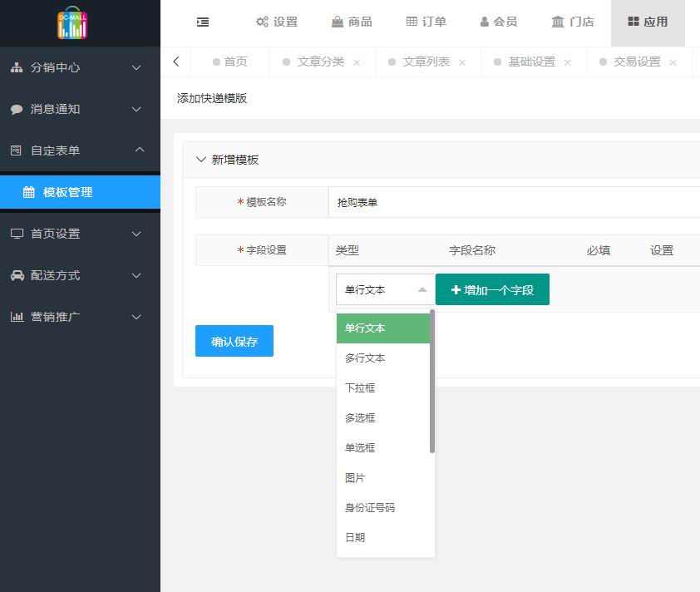
Task: Close the 文章分类 tab
Action: (x=357, y=62)
